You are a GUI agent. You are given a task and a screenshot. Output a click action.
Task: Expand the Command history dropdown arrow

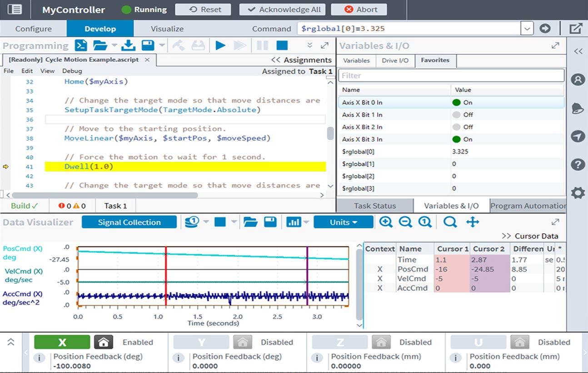(527, 29)
